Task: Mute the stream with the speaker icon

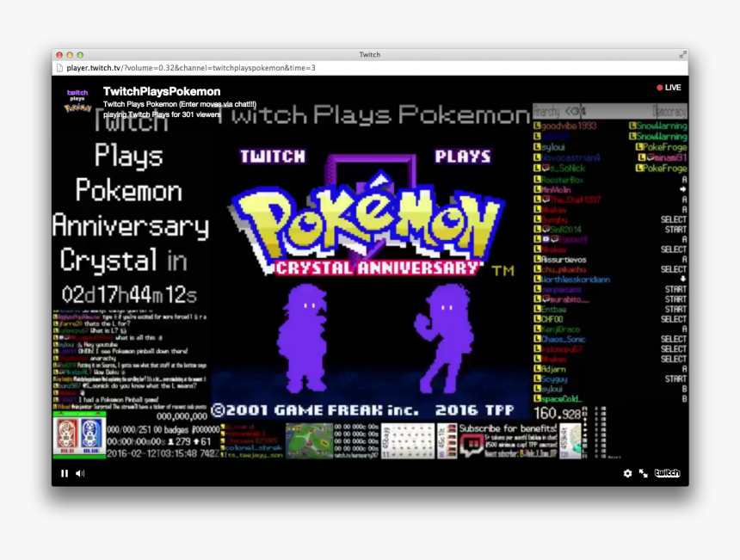Action: tap(80, 473)
